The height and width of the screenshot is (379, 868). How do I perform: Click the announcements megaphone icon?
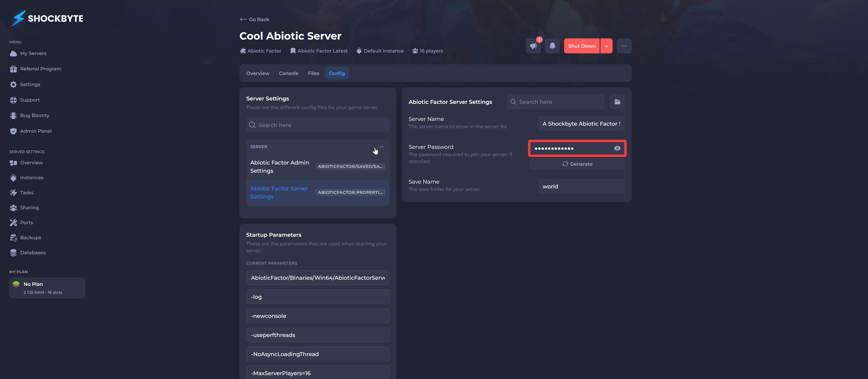533,46
